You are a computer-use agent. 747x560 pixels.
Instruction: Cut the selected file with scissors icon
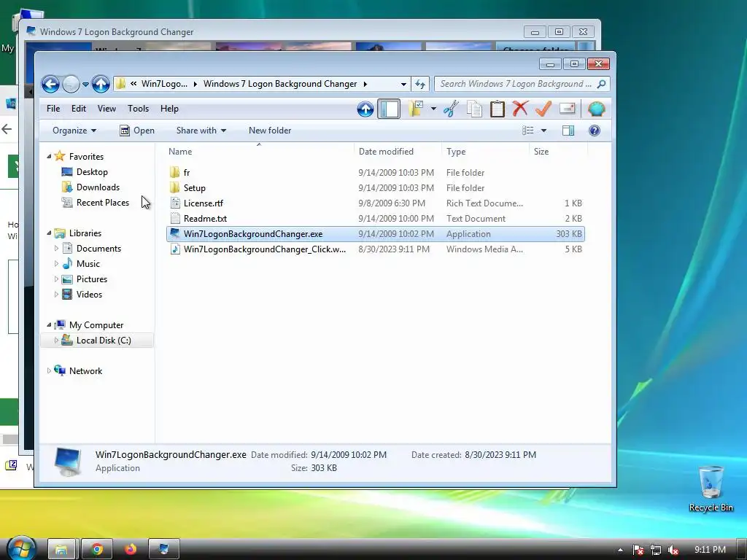[451, 109]
